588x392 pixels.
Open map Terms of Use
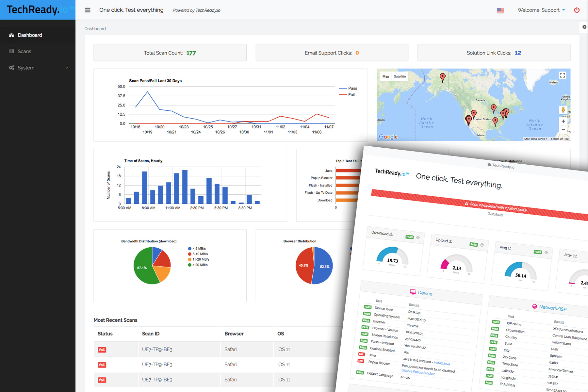[x=560, y=139]
